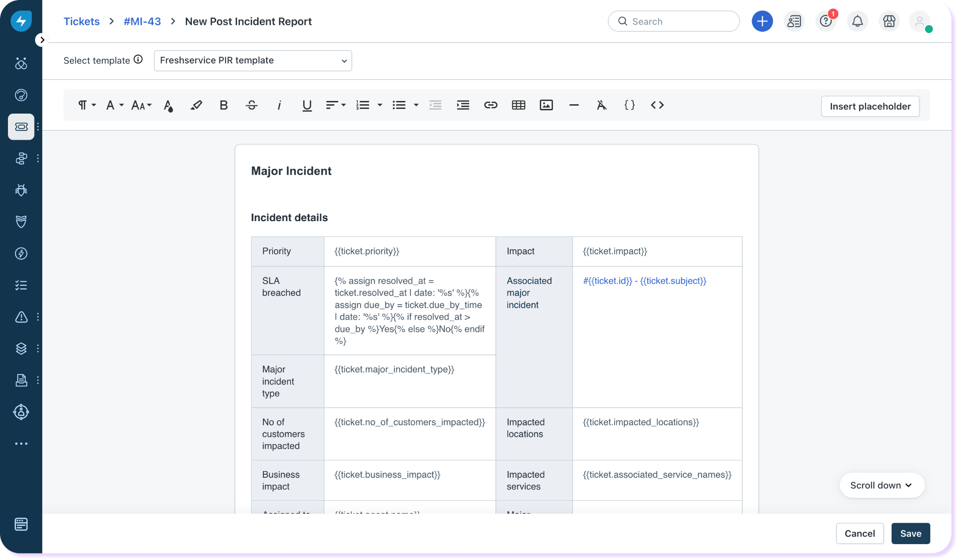Navigate to #MI-43 breadcrumb

coord(142,22)
